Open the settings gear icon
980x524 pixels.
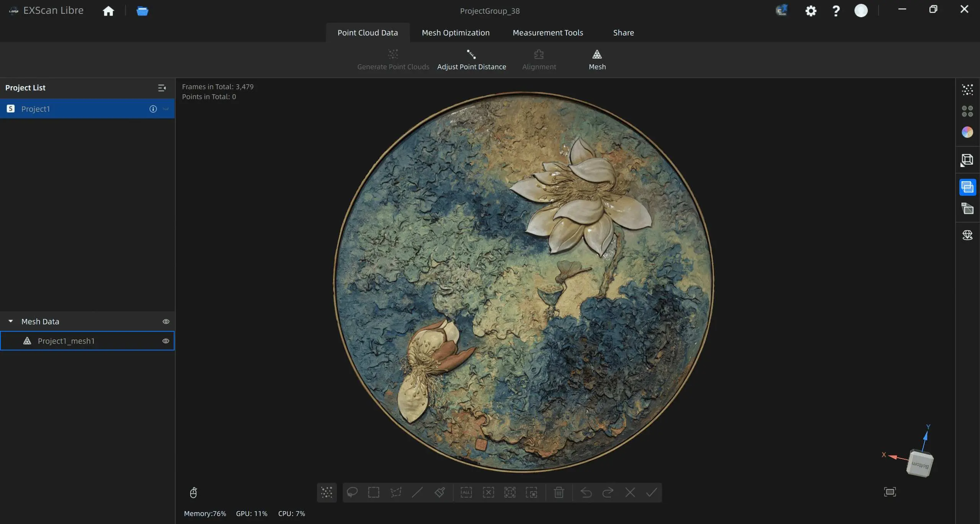pos(810,11)
